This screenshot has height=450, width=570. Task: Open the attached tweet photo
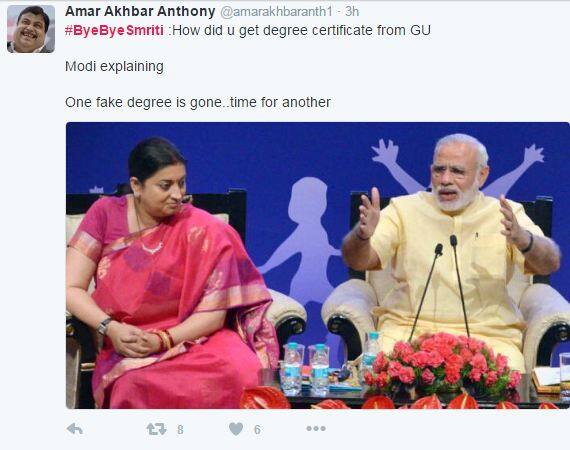pyautogui.click(x=318, y=265)
